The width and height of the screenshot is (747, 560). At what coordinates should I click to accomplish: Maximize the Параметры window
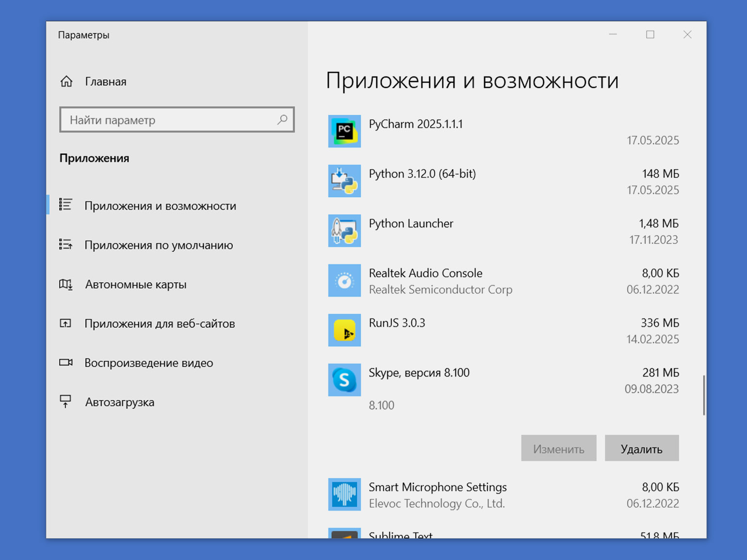click(650, 34)
